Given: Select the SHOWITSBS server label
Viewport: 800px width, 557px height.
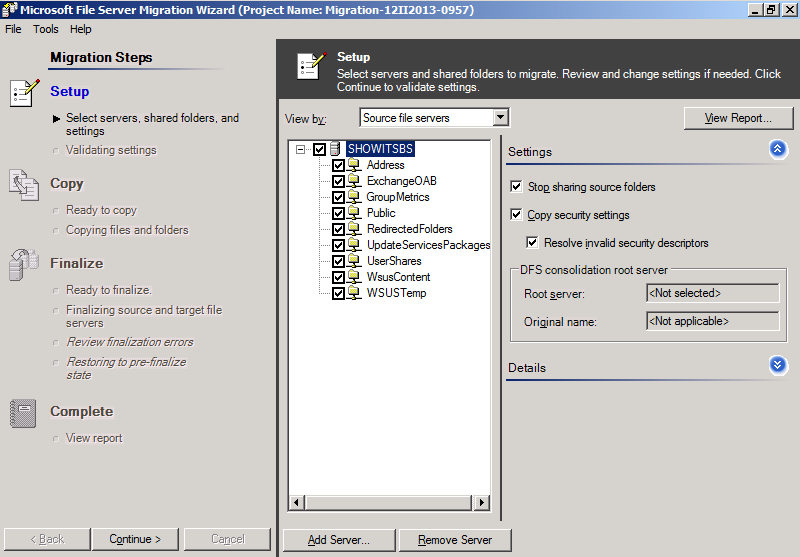Looking at the screenshot, I should [380, 149].
